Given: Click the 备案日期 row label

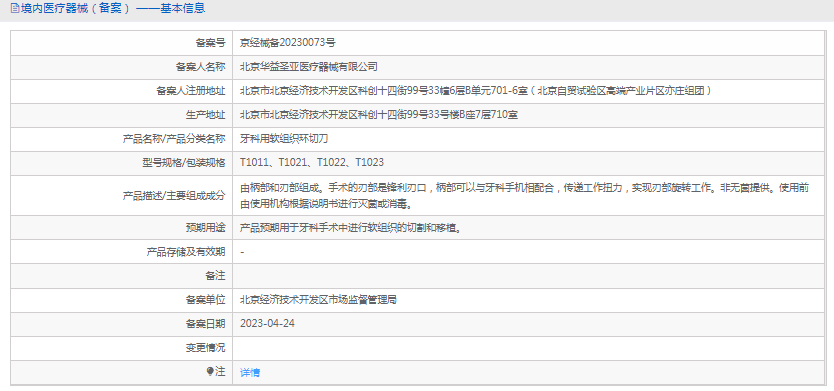Looking at the screenshot, I should coord(205,323).
